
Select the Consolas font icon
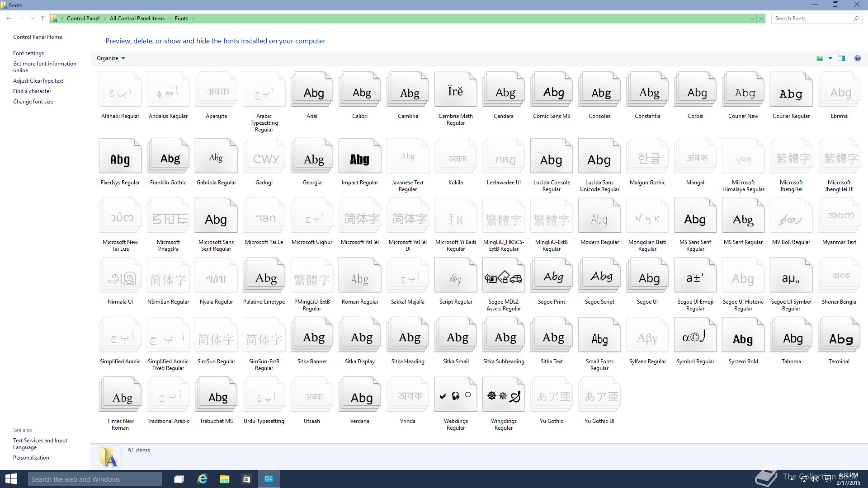point(599,89)
